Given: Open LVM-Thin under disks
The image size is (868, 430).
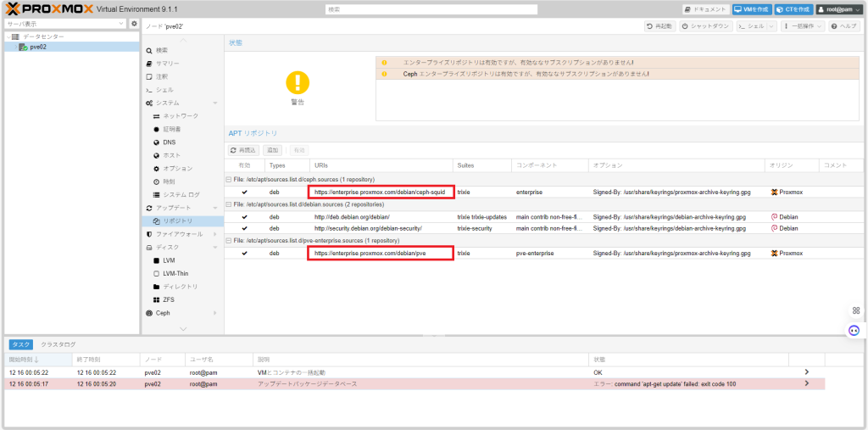Looking at the screenshot, I should (175, 273).
